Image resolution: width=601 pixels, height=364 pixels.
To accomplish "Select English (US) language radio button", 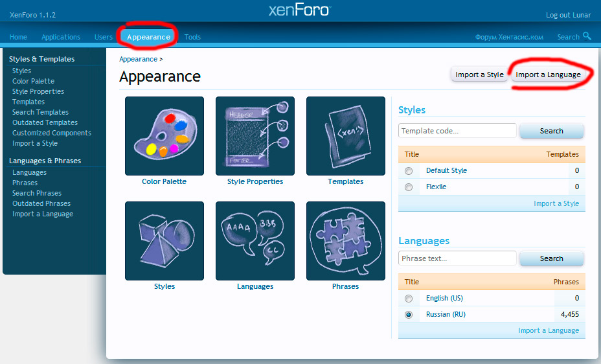I will click(x=409, y=299).
